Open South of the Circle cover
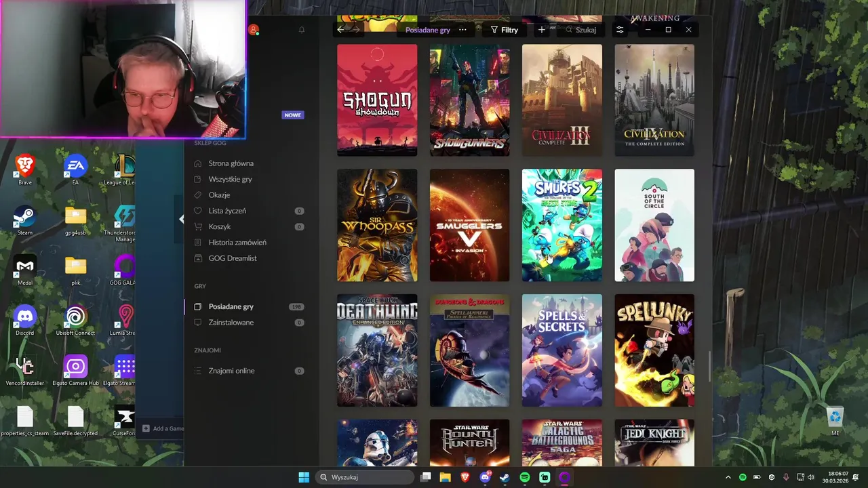 pos(654,225)
